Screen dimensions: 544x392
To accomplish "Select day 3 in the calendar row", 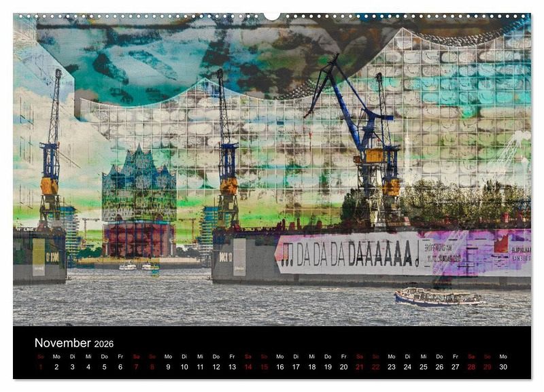I will point(73,367).
